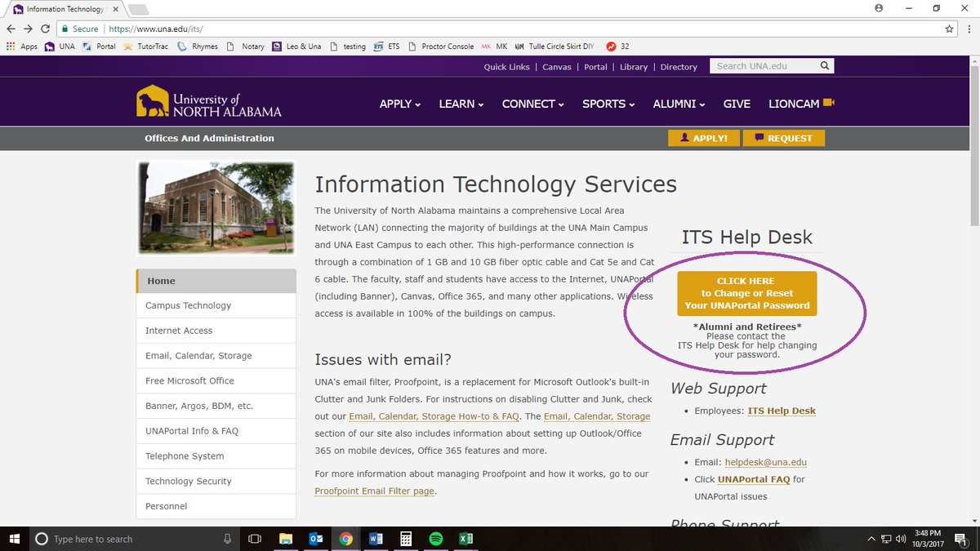The width and height of the screenshot is (980, 551).
Task: Bookmark this page with the star icon
Action: tap(949, 29)
